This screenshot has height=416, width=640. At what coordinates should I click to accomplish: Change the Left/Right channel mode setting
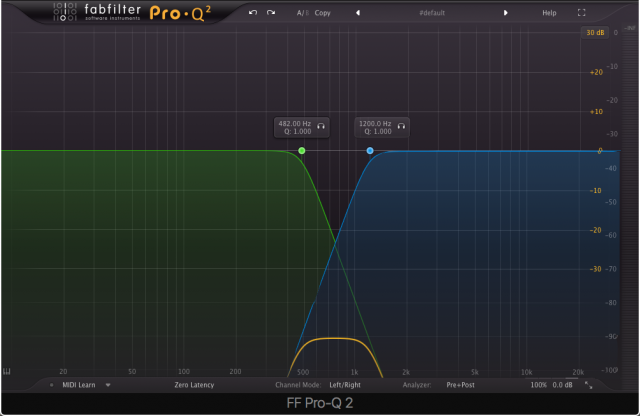[347, 384]
